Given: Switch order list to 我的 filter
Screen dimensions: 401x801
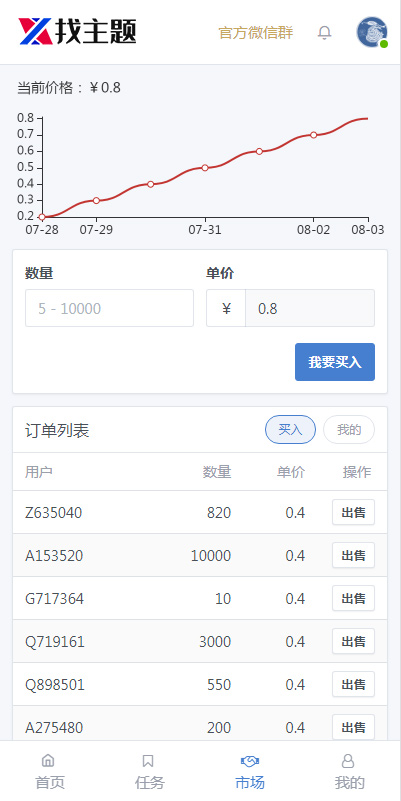Looking at the screenshot, I should tap(349, 430).
